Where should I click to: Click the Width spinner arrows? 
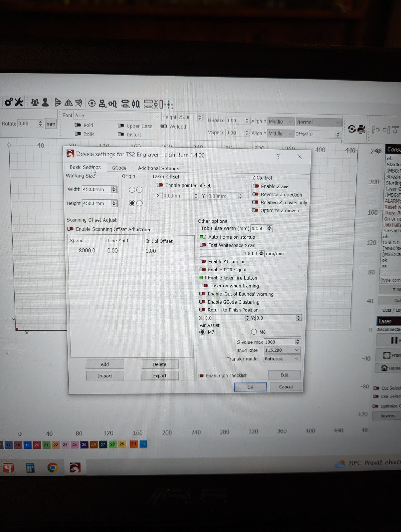pos(114,189)
